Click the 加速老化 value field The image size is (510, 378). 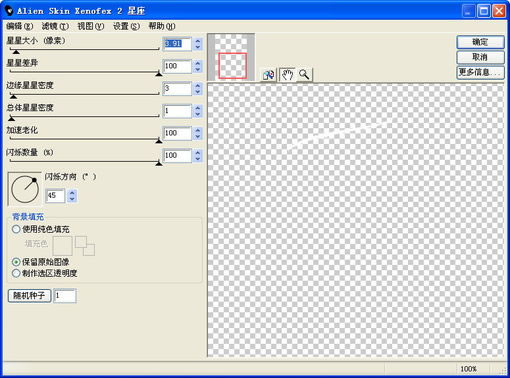pyautogui.click(x=177, y=133)
